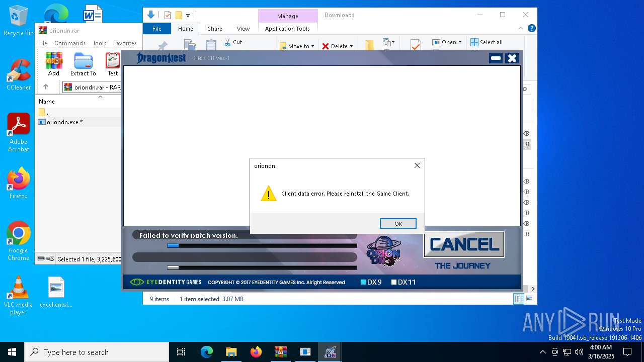Click the Cut command in Explorer ribbon
Screen dimensions: 644x362
pyautogui.click(x=233, y=42)
